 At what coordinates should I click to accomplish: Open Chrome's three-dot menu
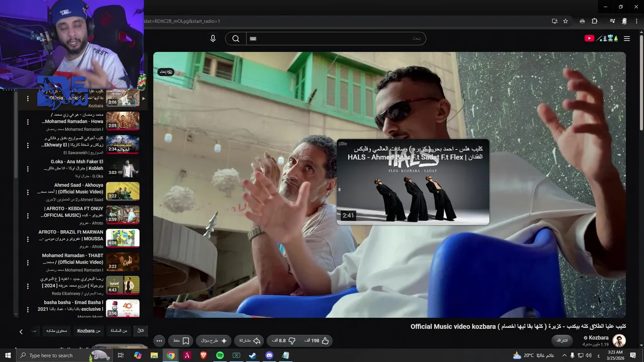637,21
